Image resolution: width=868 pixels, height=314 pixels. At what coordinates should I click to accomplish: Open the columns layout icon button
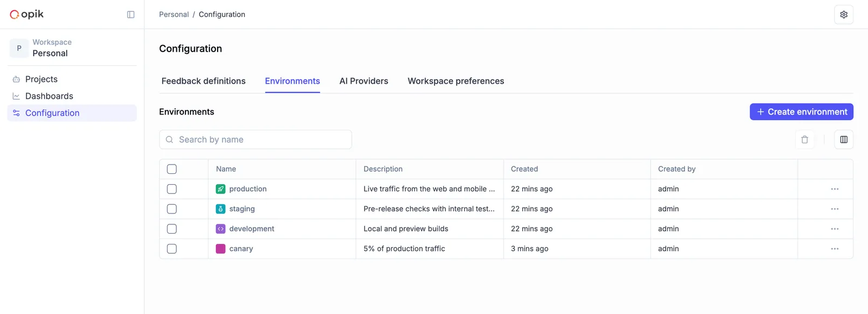(844, 140)
